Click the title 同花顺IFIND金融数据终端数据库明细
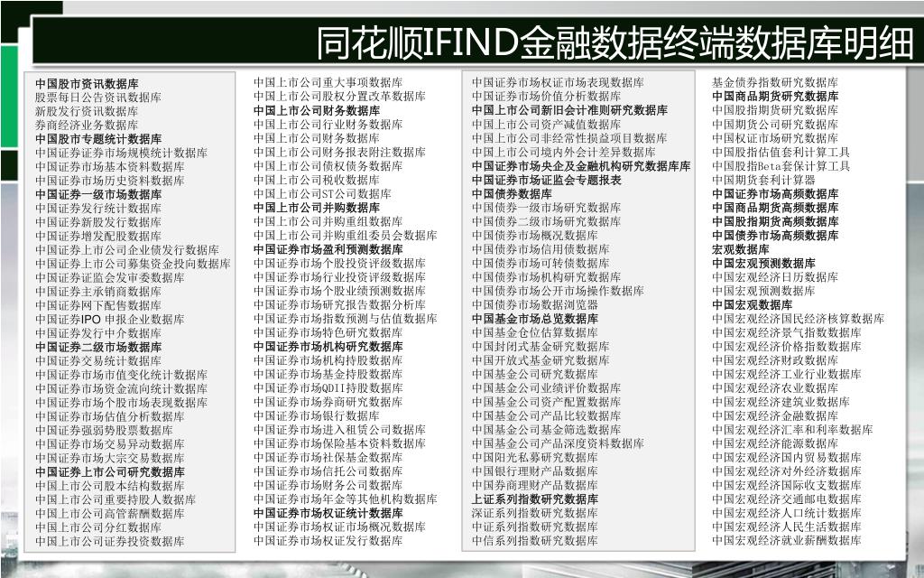 pos(614,42)
